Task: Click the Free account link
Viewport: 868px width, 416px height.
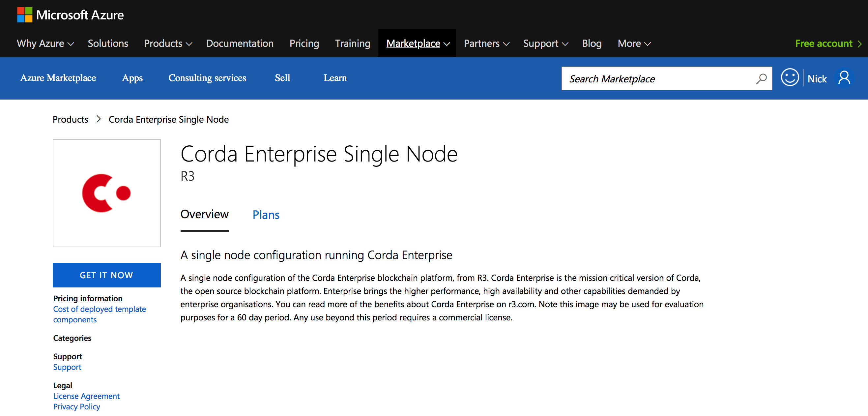Action: pos(824,44)
